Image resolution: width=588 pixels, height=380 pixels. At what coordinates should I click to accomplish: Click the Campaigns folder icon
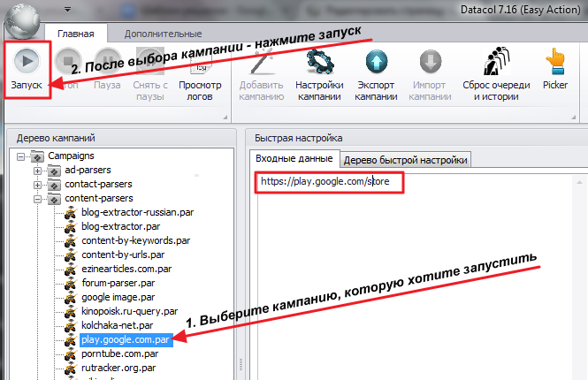pos(37,156)
